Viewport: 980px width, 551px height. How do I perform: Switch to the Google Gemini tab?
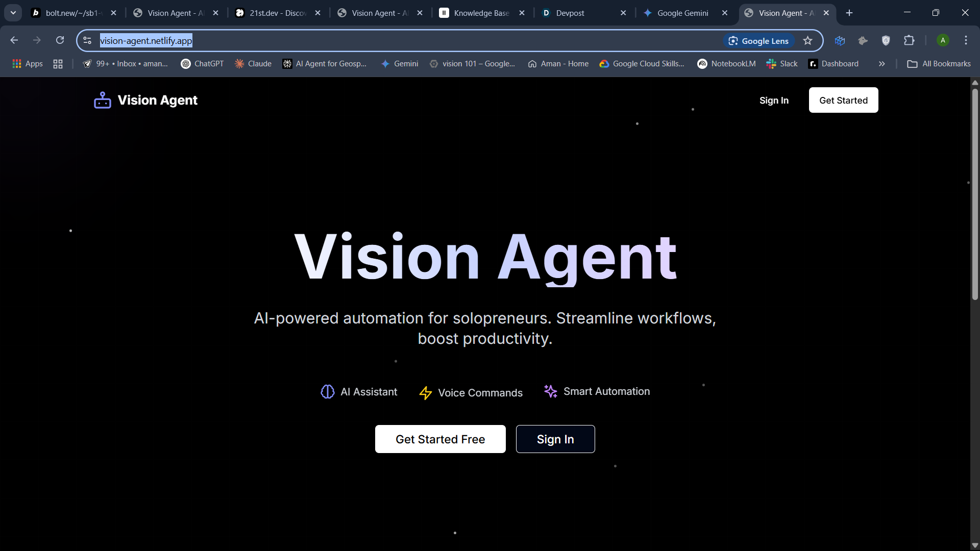[x=682, y=13]
